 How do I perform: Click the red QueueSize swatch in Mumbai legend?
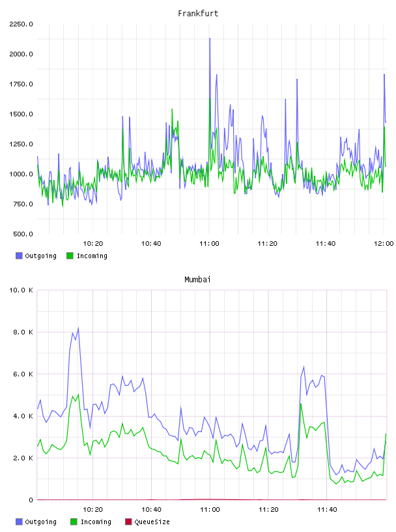[128, 522]
